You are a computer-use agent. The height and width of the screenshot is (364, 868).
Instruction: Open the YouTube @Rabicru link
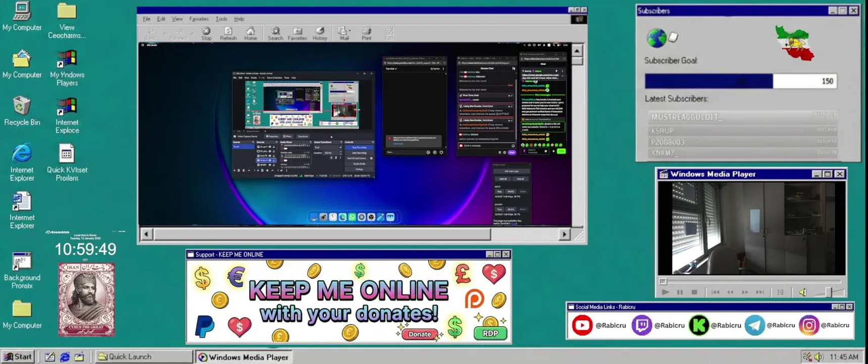pos(599,325)
